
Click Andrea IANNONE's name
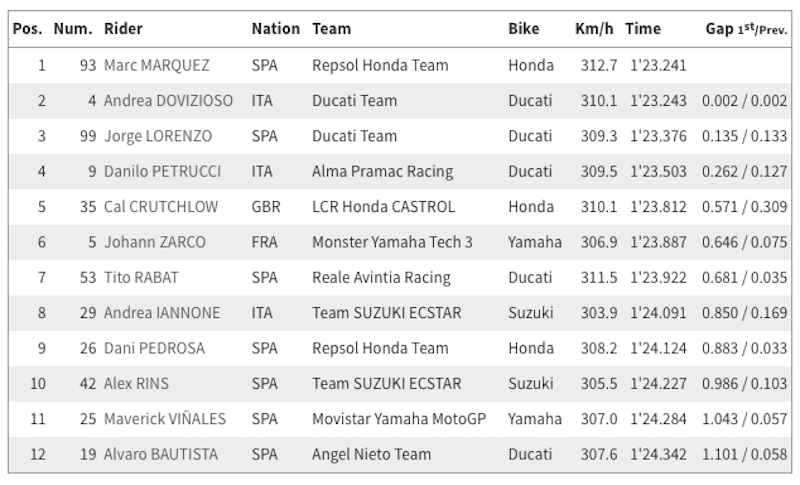click(x=160, y=313)
